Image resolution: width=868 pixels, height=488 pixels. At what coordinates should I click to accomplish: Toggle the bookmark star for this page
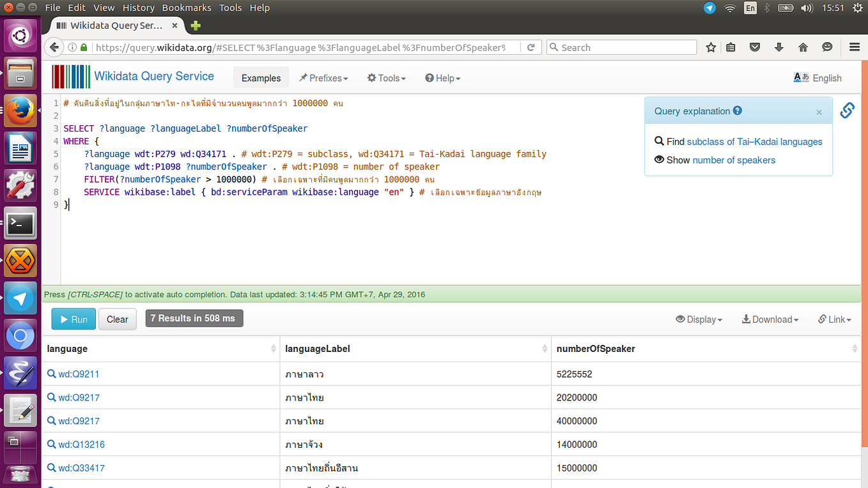coord(710,47)
